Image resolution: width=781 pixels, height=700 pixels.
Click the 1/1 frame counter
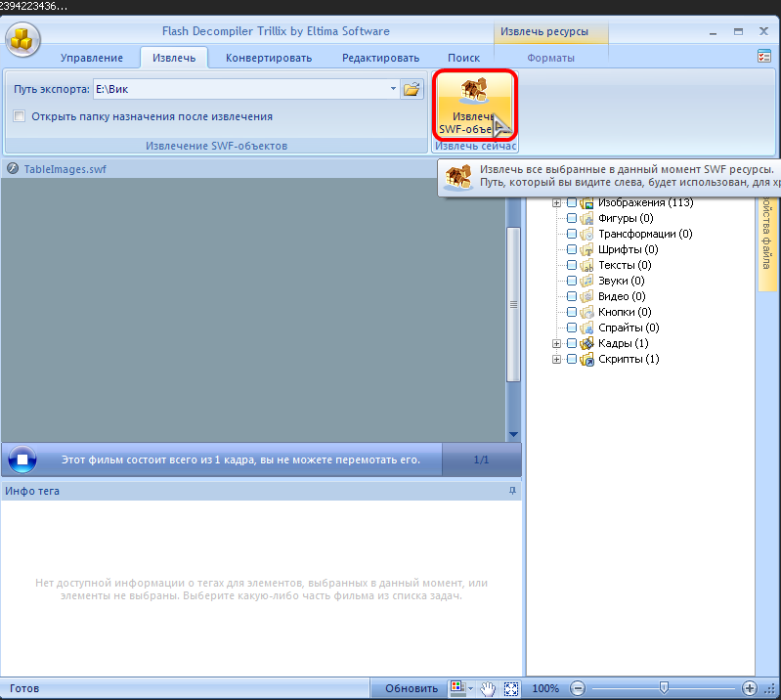click(481, 459)
